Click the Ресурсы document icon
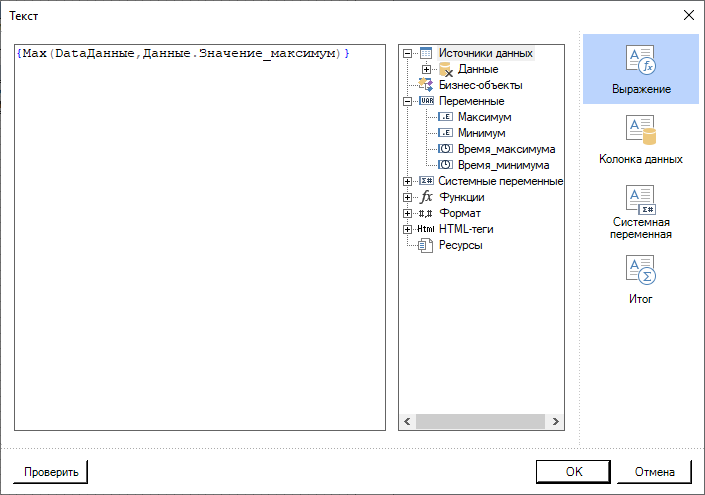 click(425, 245)
